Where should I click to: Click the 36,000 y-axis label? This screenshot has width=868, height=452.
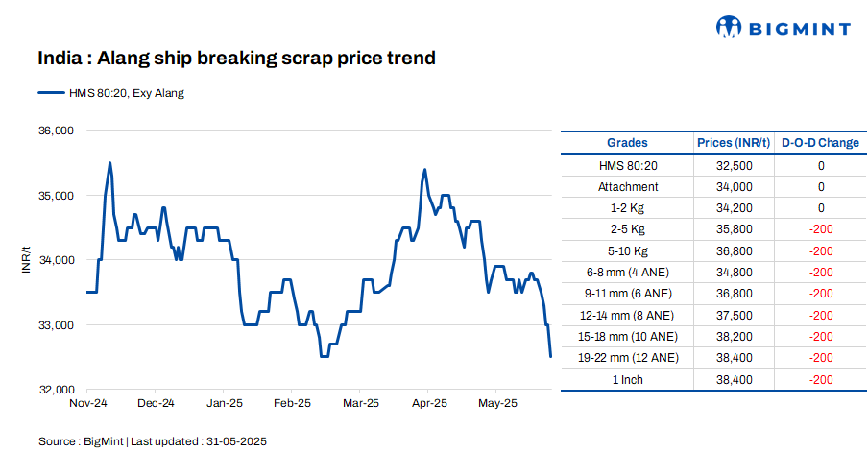(55, 131)
